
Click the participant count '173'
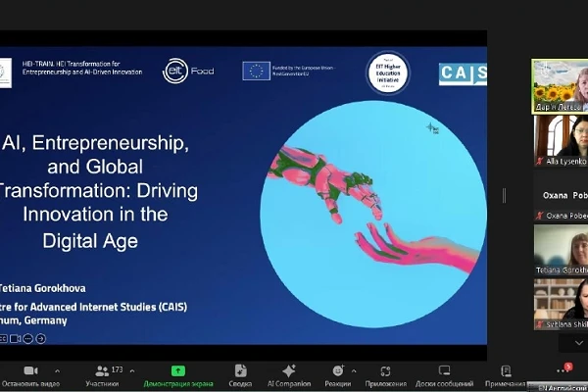pyautogui.click(x=117, y=369)
